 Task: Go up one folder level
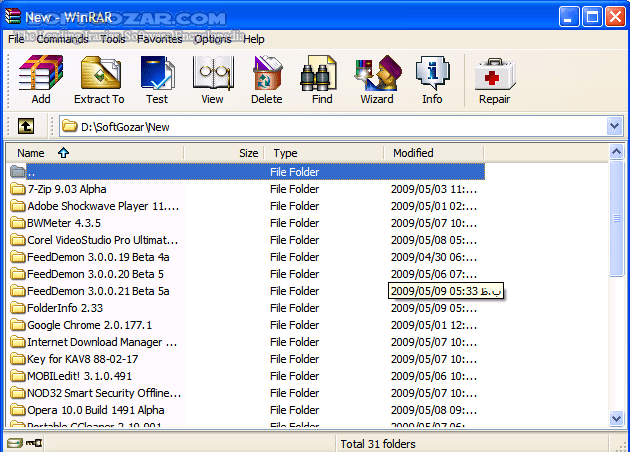26,126
